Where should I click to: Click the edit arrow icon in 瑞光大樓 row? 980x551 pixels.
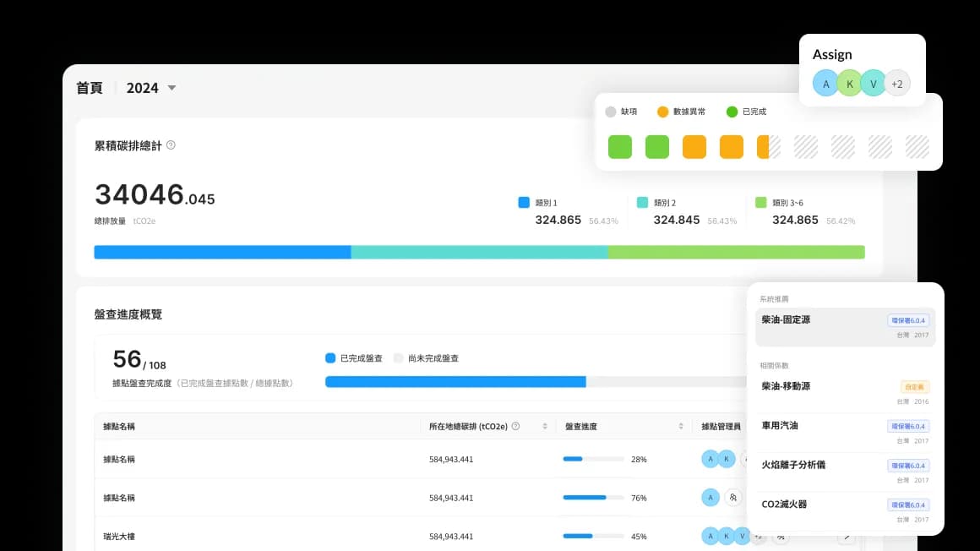click(846, 537)
